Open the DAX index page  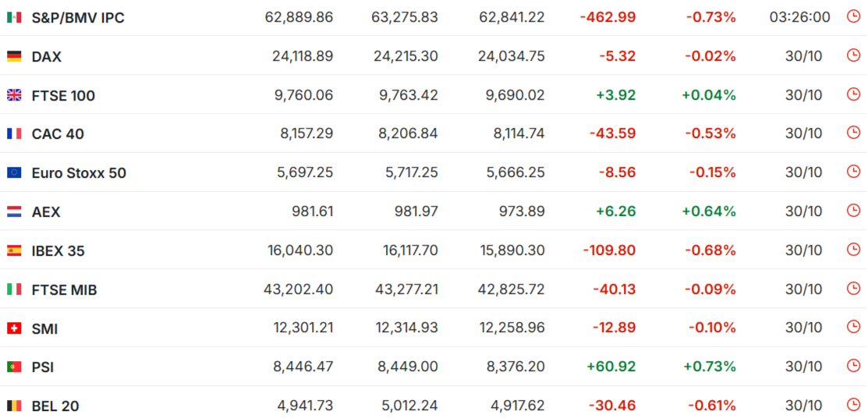tap(46, 56)
